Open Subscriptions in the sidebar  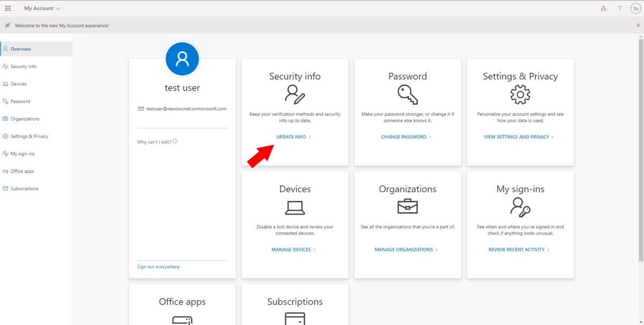pyautogui.click(x=24, y=188)
